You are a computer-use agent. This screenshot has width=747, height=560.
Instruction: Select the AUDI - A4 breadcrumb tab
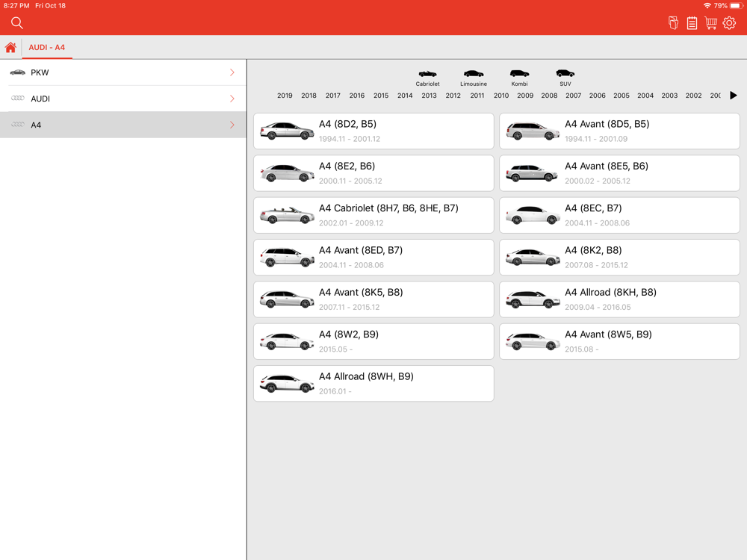[46, 48]
